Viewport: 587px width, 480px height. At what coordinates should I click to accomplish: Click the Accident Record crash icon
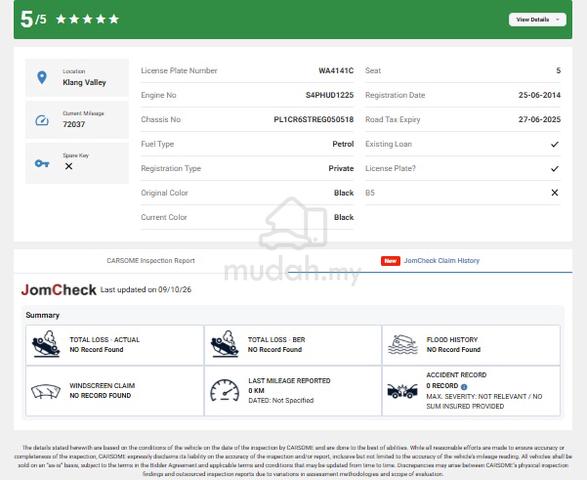coord(402,391)
